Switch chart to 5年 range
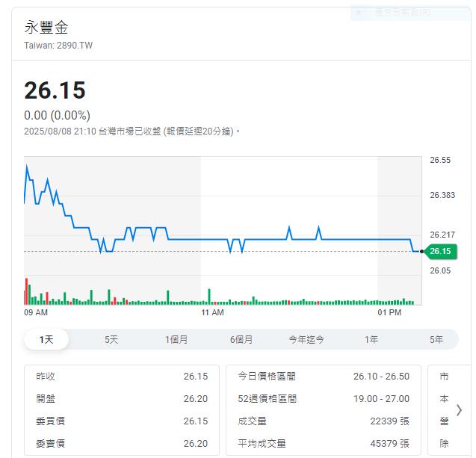476x458 pixels. (436, 339)
